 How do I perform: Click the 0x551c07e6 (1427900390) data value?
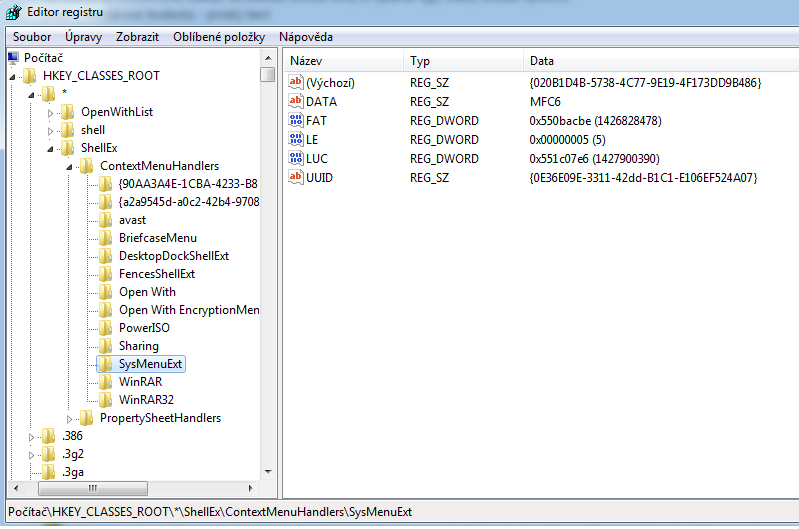pos(594,159)
